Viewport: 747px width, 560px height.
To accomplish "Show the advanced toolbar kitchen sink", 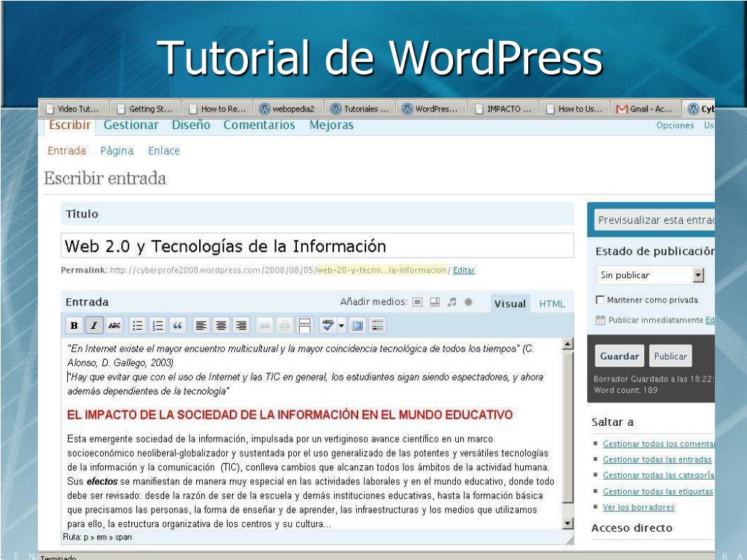I will [377, 326].
